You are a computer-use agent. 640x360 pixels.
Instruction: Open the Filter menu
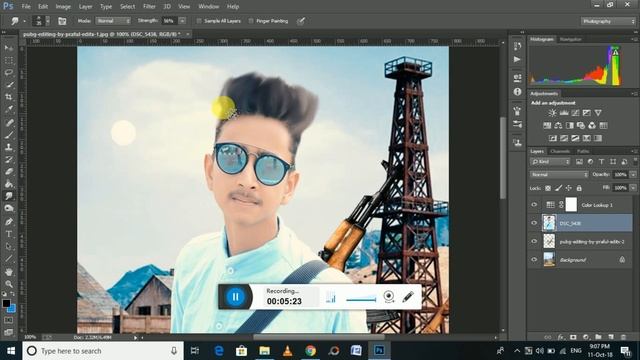pyautogui.click(x=149, y=7)
